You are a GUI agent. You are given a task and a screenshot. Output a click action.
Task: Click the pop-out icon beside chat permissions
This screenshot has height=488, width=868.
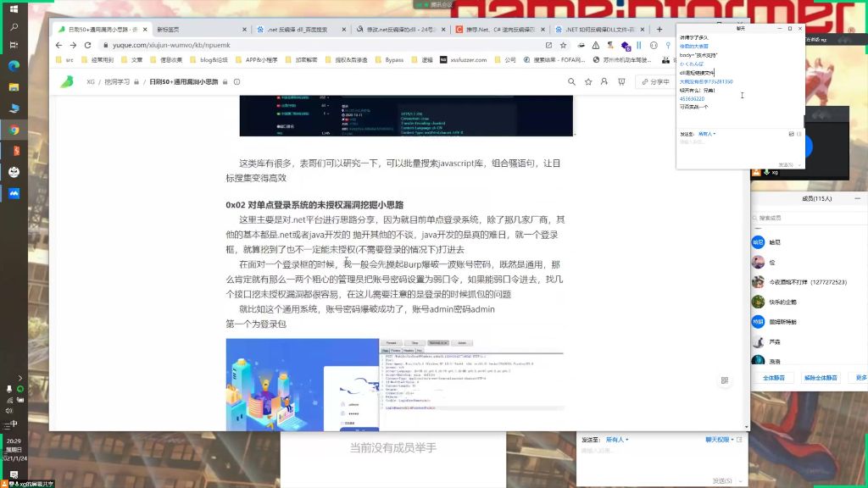point(739,440)
